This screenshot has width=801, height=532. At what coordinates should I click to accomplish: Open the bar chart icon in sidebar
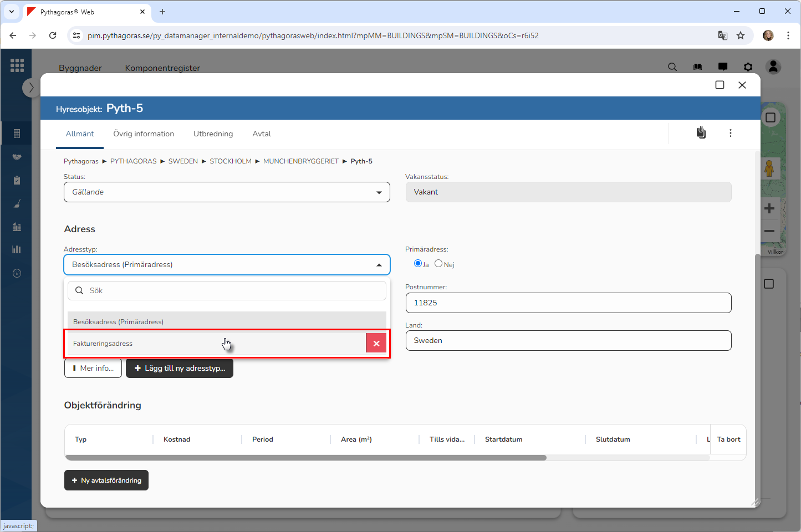(x=17, y=249)
